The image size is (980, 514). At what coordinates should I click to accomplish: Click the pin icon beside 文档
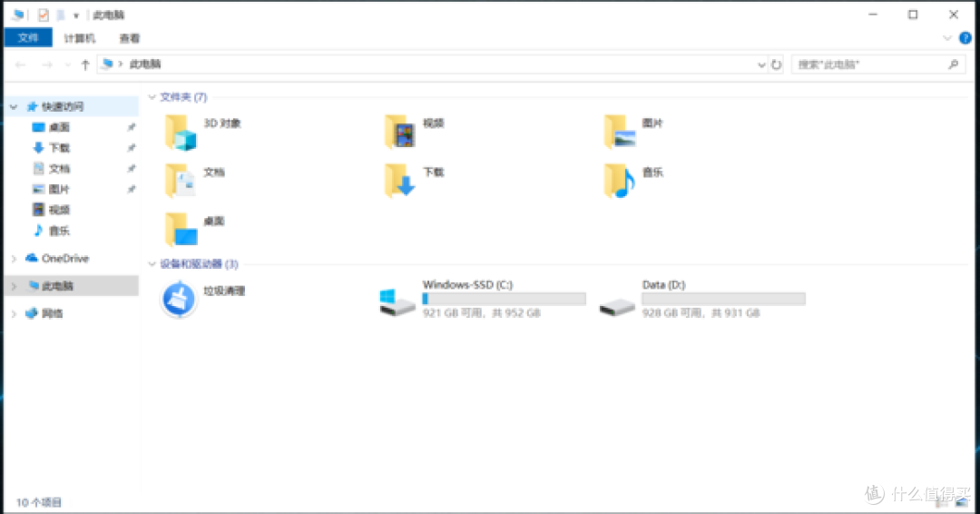click(x=132, y=169)
